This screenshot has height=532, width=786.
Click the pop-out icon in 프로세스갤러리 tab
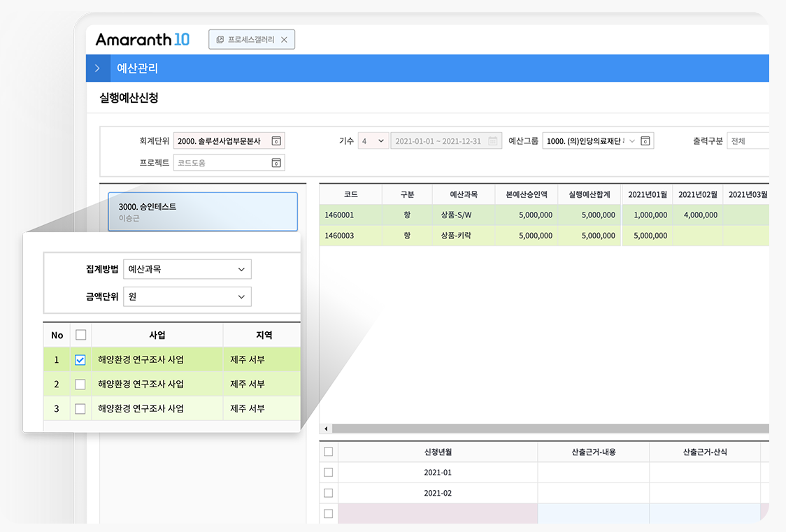pyautogui.click(x=220, y=40)
